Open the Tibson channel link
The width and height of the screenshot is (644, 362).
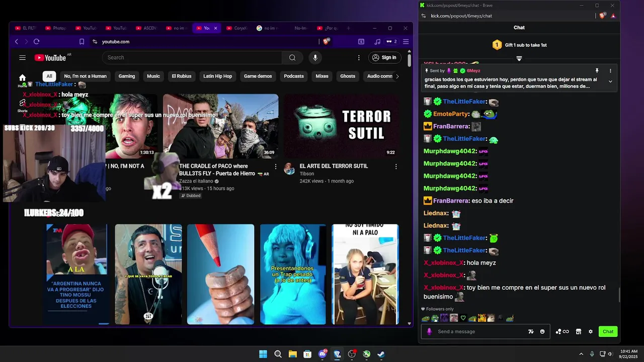pos(307,173)
